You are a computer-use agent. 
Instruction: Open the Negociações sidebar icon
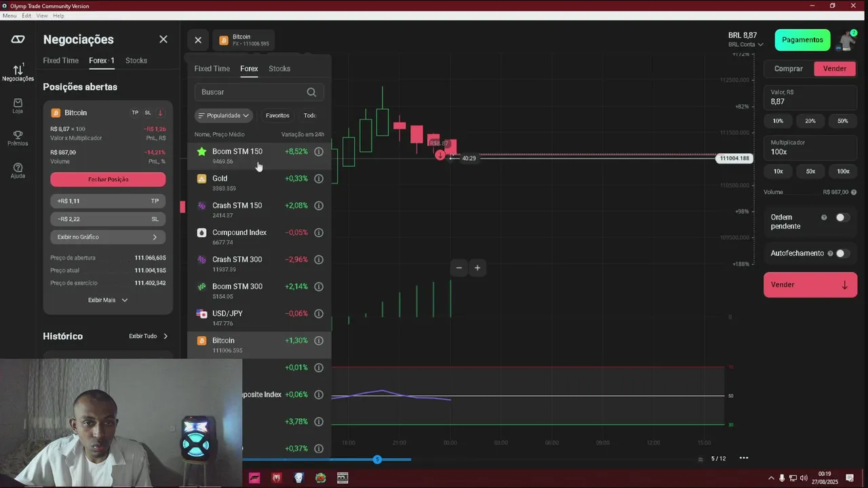pyautogui.click(x=18, y=72)
